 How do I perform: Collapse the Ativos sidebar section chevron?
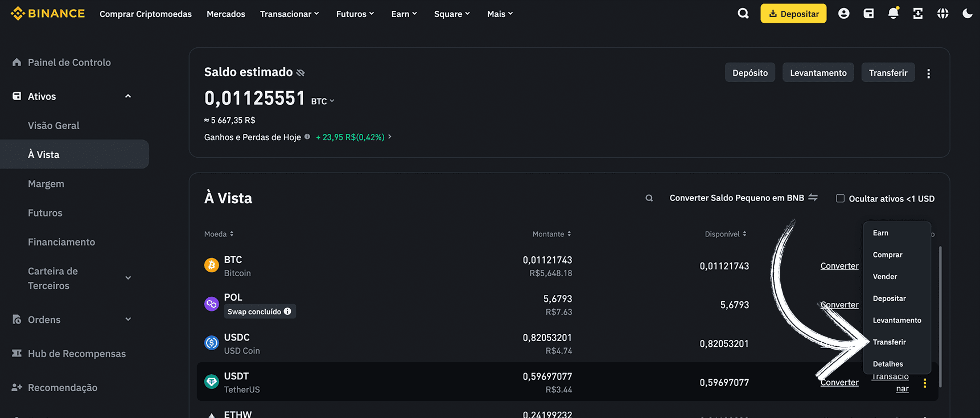[x=128, y=96]
